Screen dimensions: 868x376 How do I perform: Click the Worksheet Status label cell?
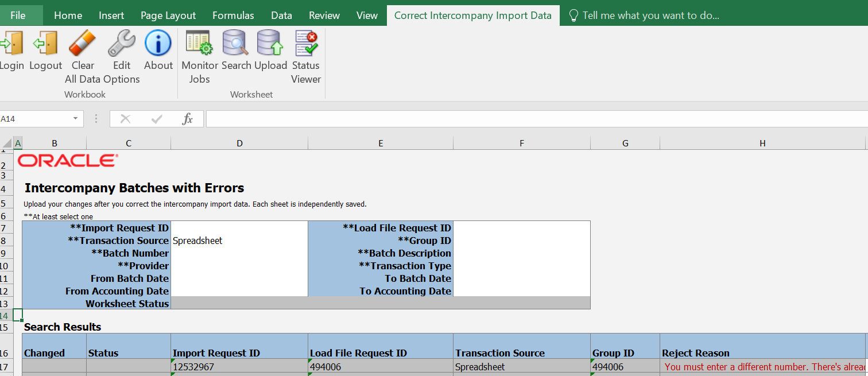96,304
